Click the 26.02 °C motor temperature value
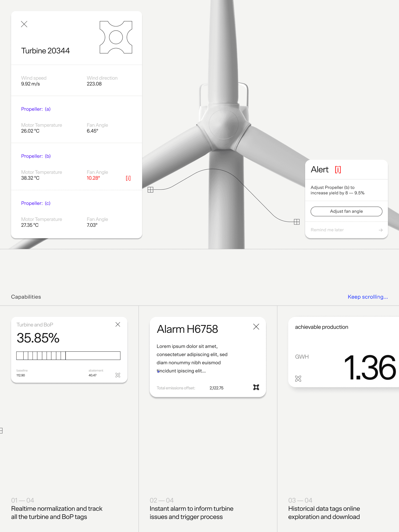 (30, 131)
